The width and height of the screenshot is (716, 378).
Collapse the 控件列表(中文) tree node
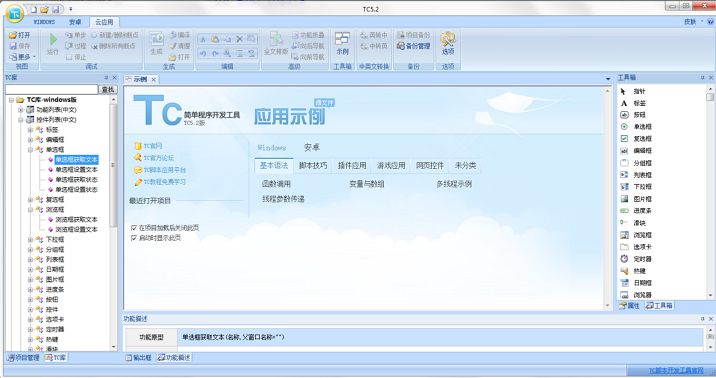[x=21, y=120]
